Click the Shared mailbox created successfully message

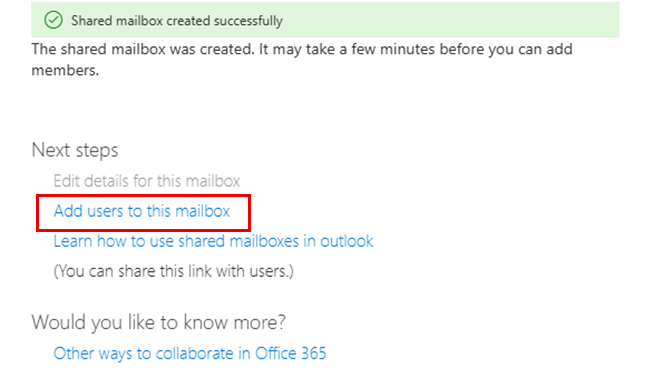pos(177,20)
